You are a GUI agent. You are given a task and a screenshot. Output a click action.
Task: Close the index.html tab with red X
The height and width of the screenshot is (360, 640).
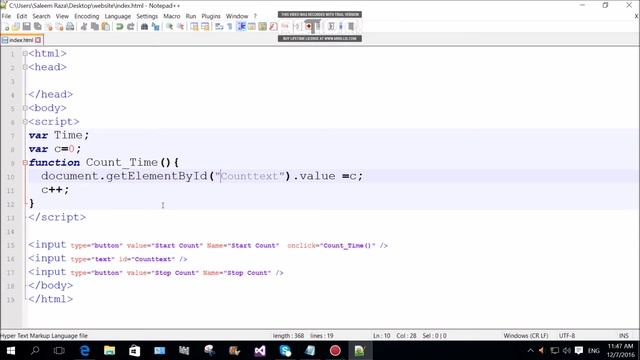38,40
